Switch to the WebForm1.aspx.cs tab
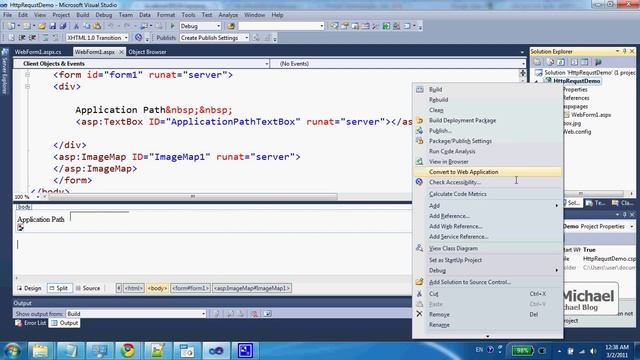This screenshot has width=640, height=360. [38, 52]
